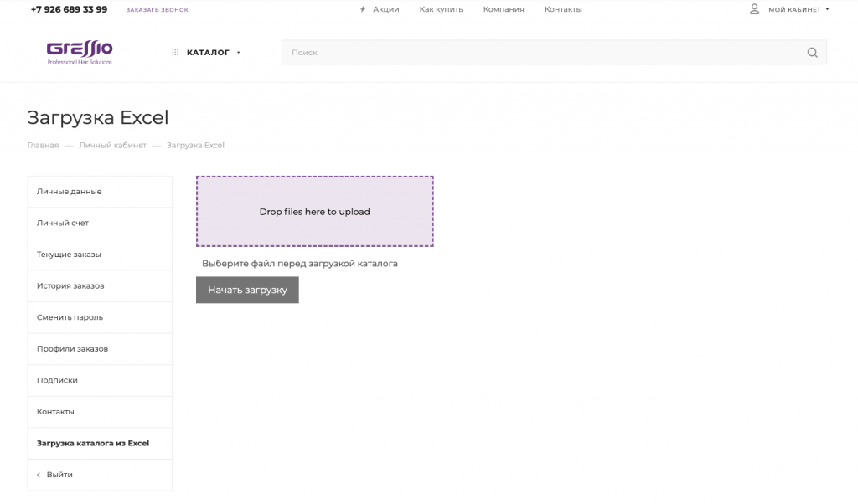The width and height of the screenshot is (858, 504).
Task: Click the Заказать звонок link
Action: point(158,10)
